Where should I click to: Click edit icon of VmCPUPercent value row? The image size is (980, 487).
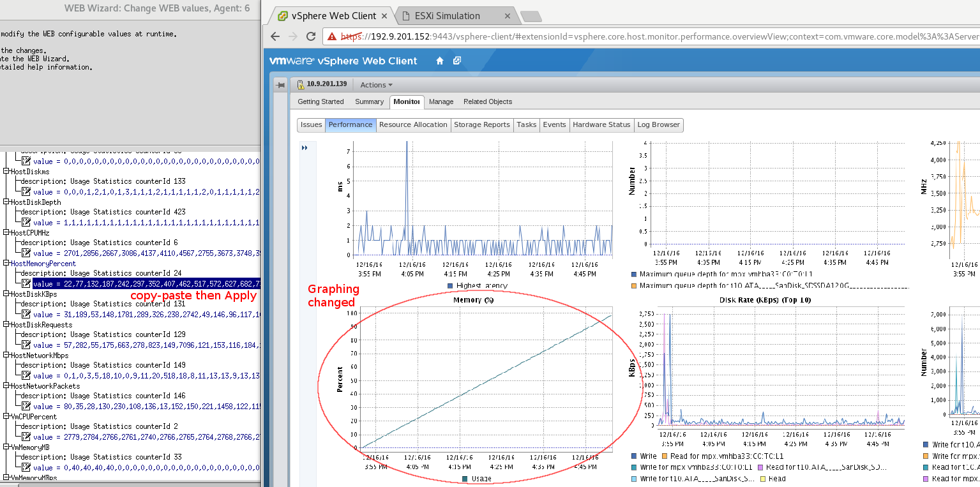point(26,437)
